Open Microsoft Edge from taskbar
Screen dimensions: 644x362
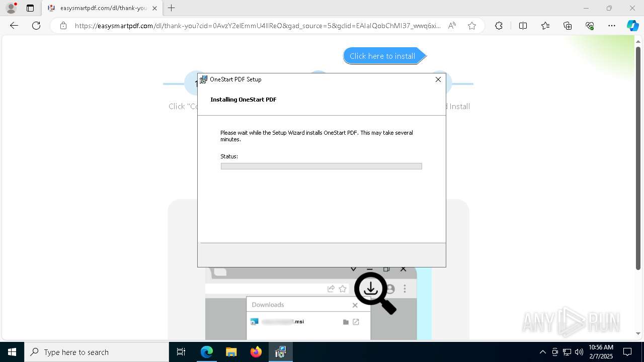(207, 352)
